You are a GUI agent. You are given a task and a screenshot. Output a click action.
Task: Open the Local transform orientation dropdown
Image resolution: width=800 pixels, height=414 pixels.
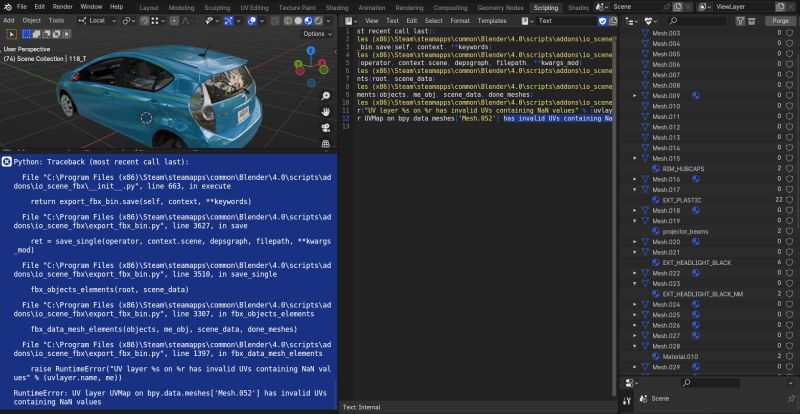97,20
